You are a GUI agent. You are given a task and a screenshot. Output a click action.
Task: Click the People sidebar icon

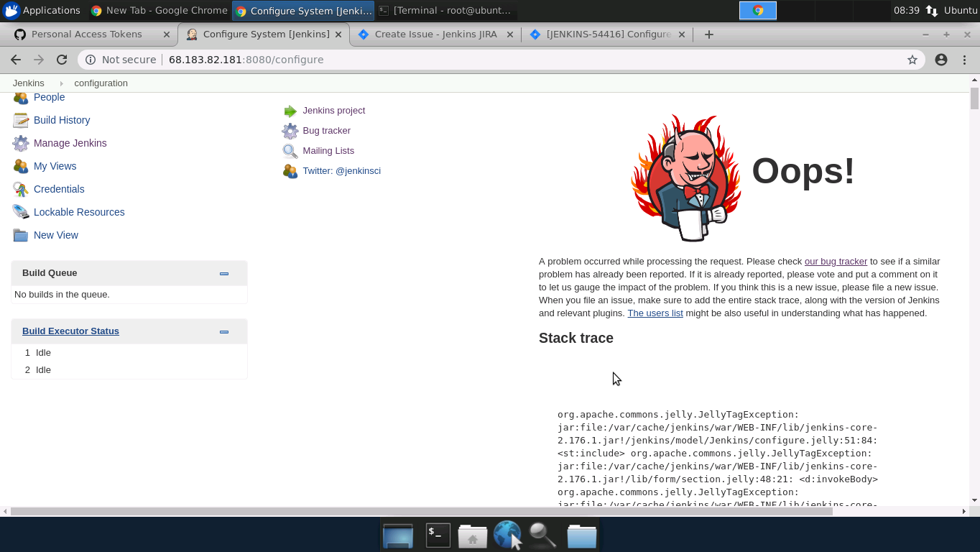pyautogui.click(x=20, y=98)
